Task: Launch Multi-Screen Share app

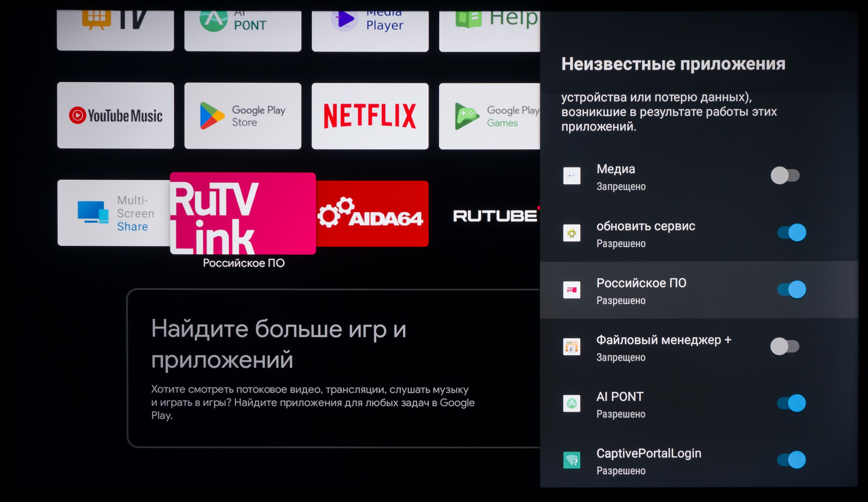Action: coord(114,213)
